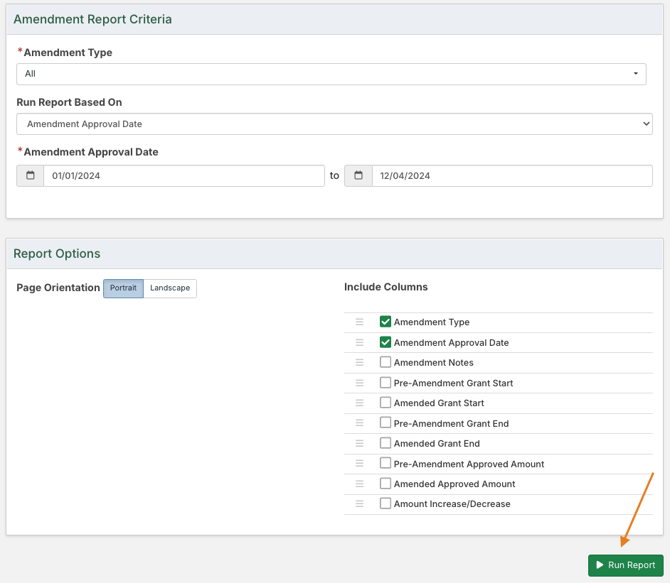This screenshot has height=583, width=670.
Task: Check the Amended Approved Amount checkbox
Action: [x=385, y=483]
